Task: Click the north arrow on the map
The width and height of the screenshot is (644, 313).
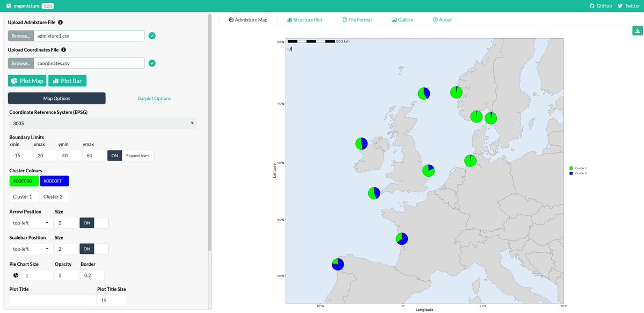Action: (290, 50)
